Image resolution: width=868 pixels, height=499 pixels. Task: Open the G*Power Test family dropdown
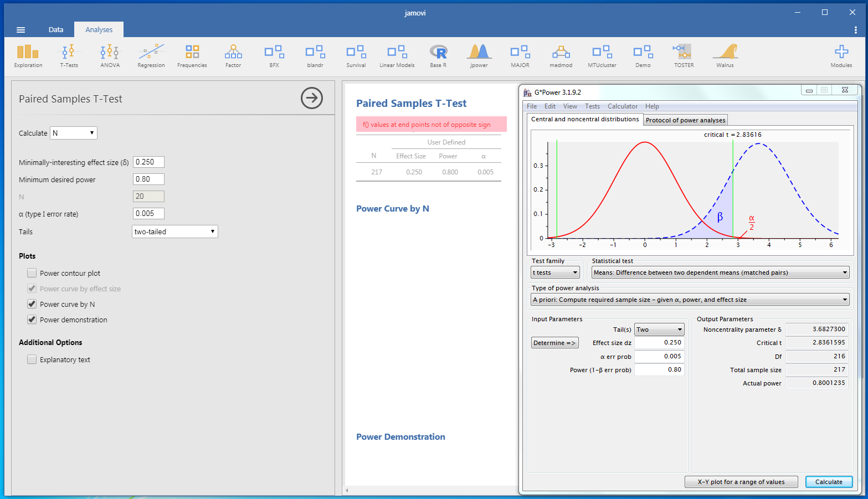tap(555, 272)
